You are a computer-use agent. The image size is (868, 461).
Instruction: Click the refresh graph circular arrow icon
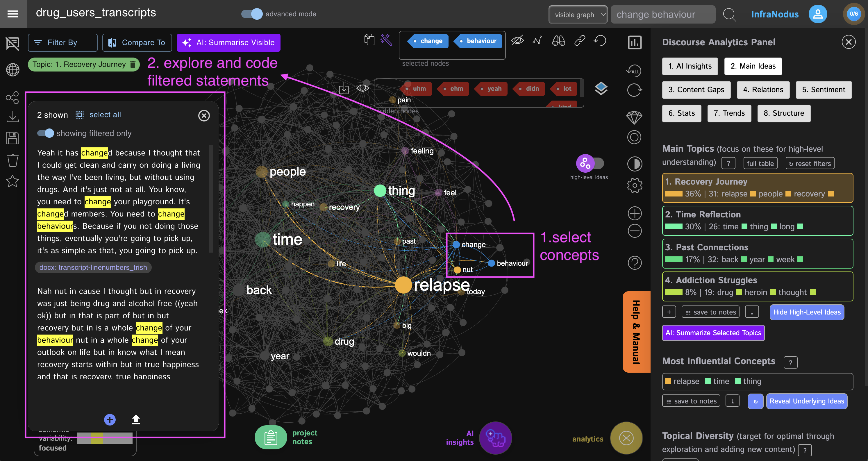point(634,90)
